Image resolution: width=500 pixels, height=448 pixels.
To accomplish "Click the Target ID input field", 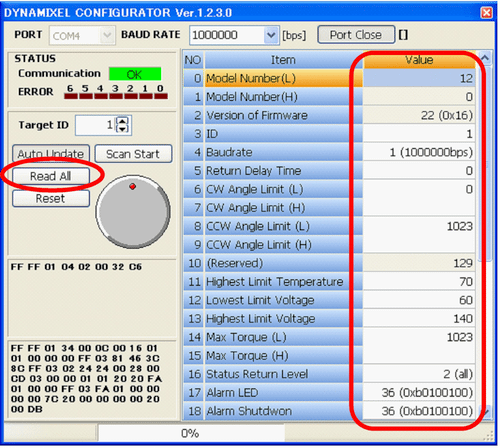I will coord(96,125).
